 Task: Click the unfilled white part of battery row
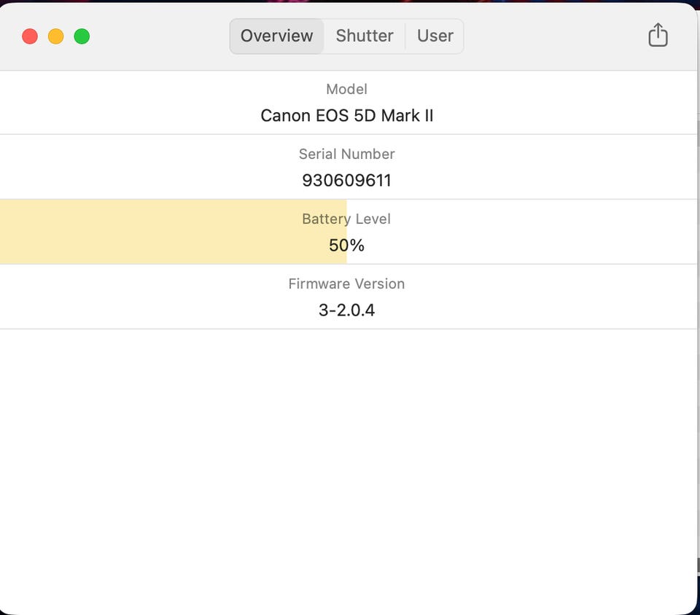tap(525, 232)
